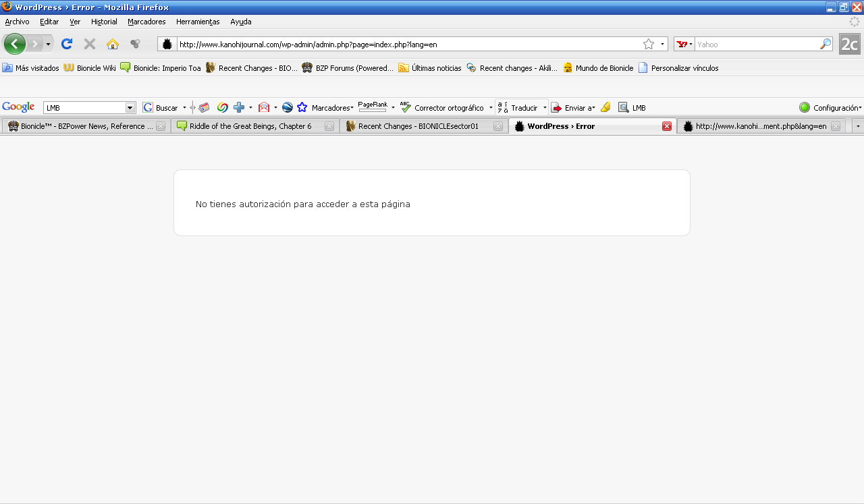Viewport: 864px width, 504px height.
Task: Click the 2c extension icon
Action: 849,45
